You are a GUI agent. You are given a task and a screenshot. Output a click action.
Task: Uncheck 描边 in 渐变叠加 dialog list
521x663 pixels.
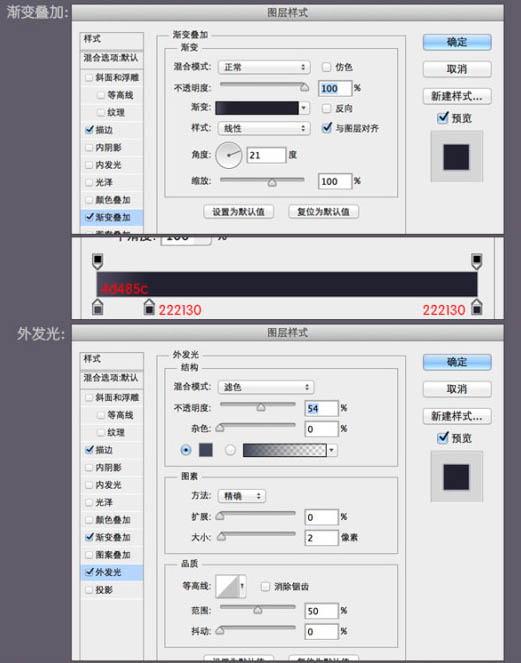89,130
